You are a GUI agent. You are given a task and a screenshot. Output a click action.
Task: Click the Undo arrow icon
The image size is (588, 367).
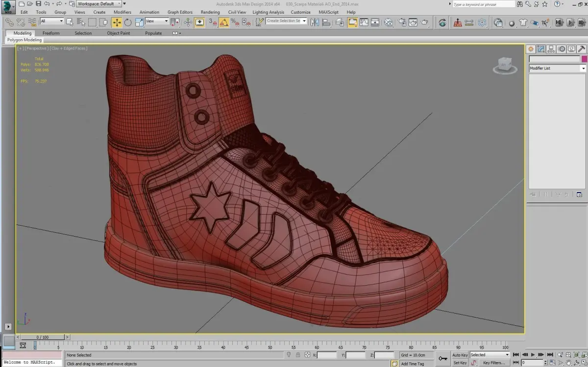(x=47, y=4)
